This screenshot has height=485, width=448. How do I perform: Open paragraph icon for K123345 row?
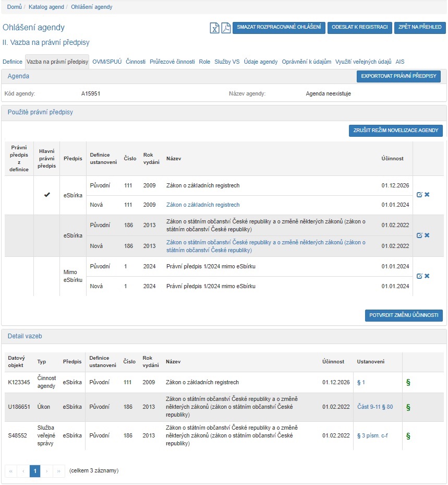pos(408,383)
